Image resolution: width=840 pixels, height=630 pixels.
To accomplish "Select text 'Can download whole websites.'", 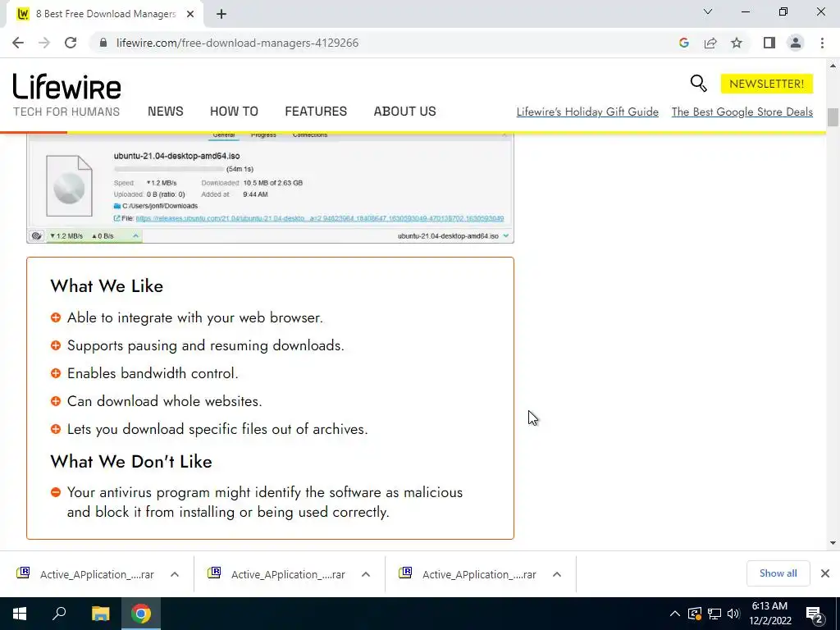I will [164, 401].
